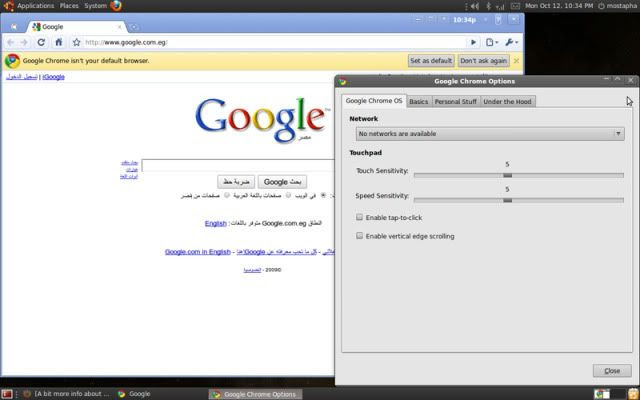Bookmark this page with the star icon
This screenshot has width=640, height=400.
[x=76, y=42]
